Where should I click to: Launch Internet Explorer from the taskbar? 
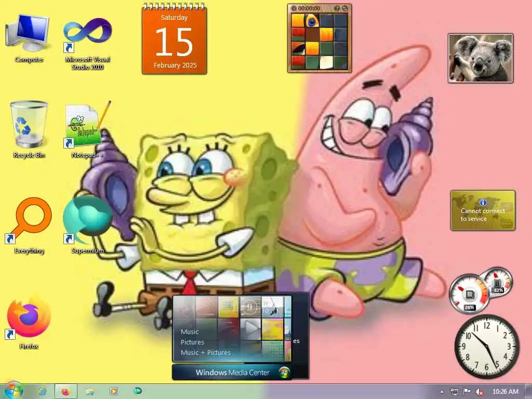click(x=43, y=392)
